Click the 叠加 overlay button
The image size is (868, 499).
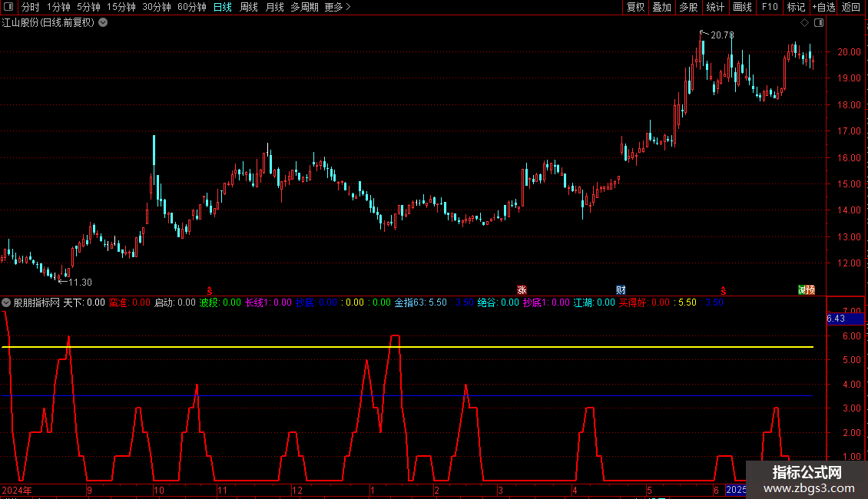662,7
